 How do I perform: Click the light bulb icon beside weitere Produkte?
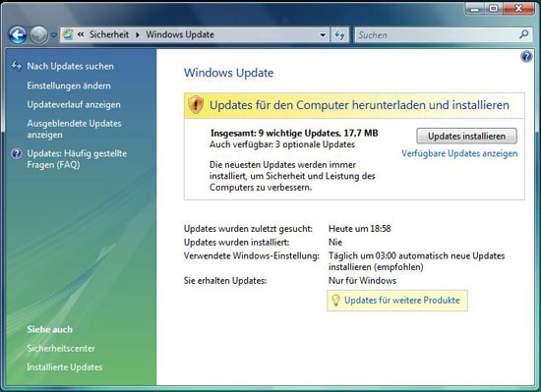pyautogui.click(x=335, y=301)
